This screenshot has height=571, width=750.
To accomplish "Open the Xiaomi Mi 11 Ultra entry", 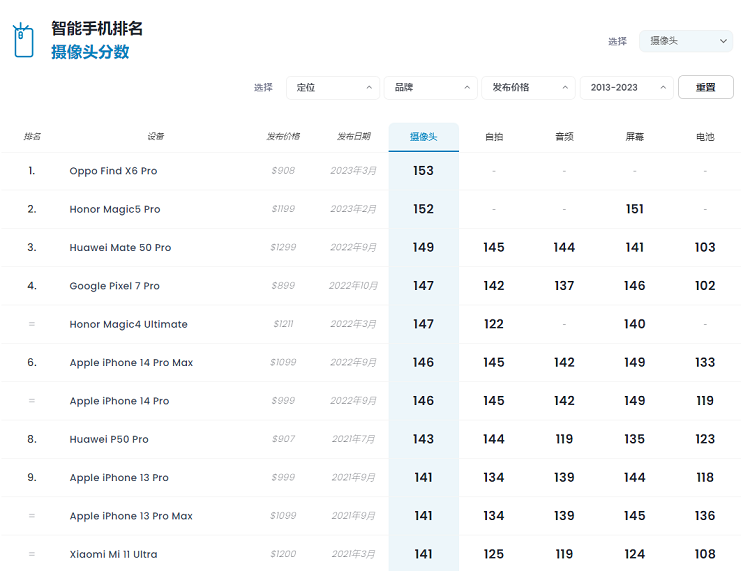I will coord(113,554).
